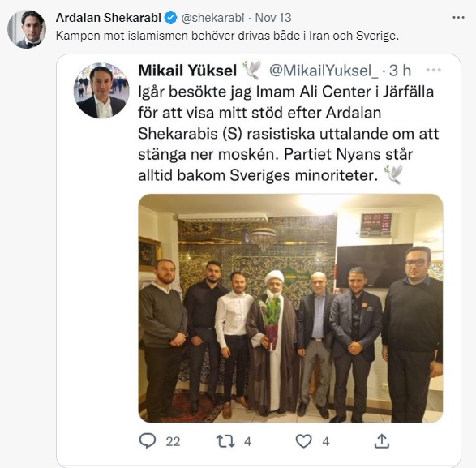This screenshot has height=468, width=476.
Task: Click the blue verified badge
Action: [x=170, y=18]
